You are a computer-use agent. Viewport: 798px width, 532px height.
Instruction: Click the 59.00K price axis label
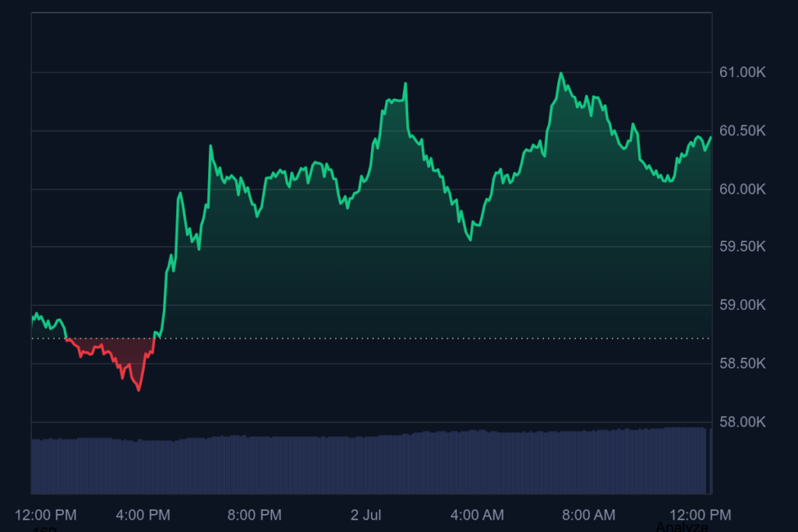click(742, 305)
